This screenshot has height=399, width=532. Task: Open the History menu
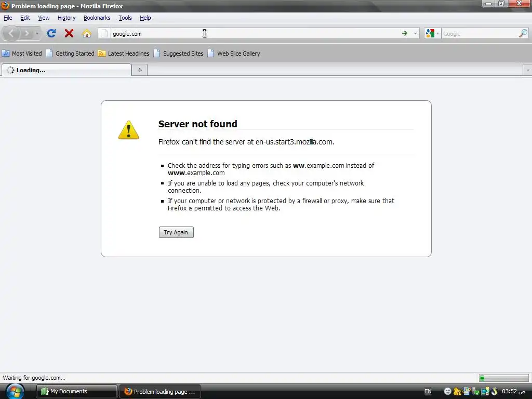tap(66, 18)
